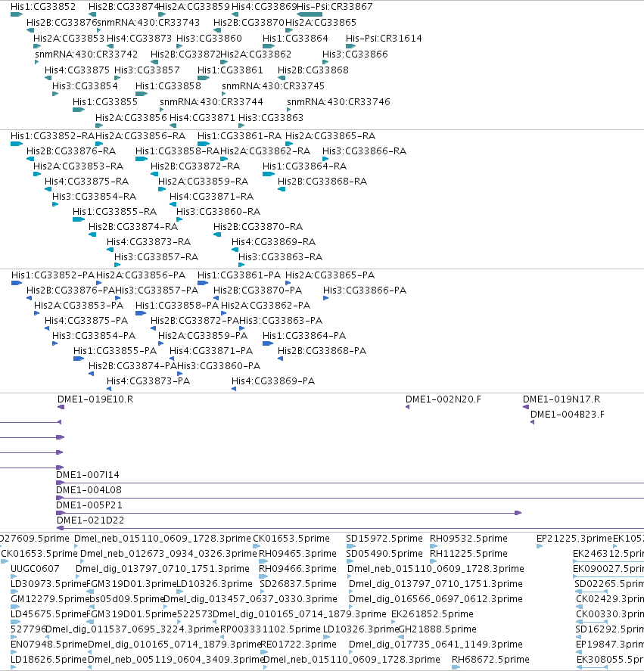Select transcript His3:CG33866-RA
Screen dimensions: 644x671
365,151
